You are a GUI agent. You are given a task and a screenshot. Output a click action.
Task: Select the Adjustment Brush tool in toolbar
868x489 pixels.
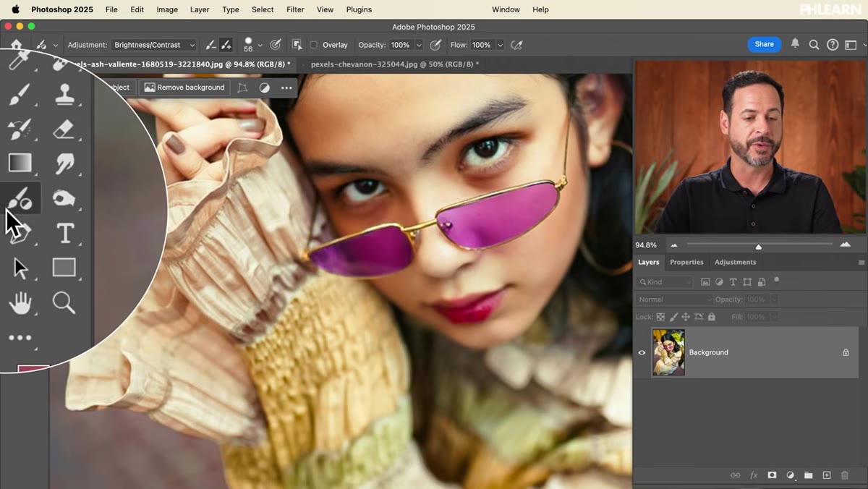click(20, 198)
